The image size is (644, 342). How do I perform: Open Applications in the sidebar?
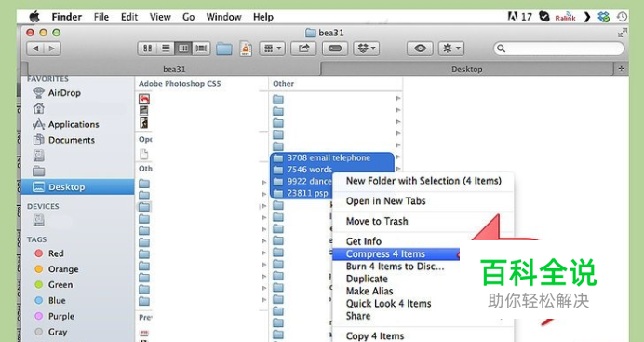tap(66, 124)
